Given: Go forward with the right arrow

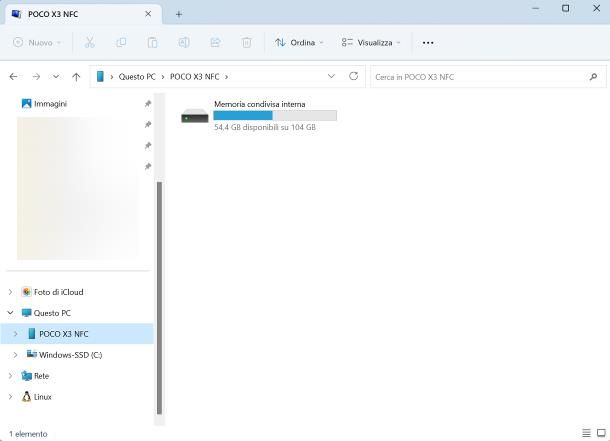Looking at the screenshot, I should 36,77.
